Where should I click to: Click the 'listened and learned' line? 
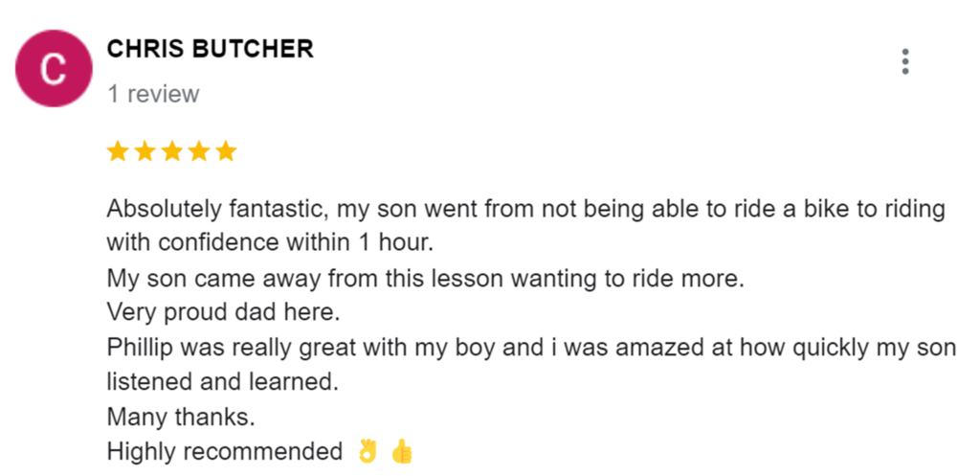223,381
